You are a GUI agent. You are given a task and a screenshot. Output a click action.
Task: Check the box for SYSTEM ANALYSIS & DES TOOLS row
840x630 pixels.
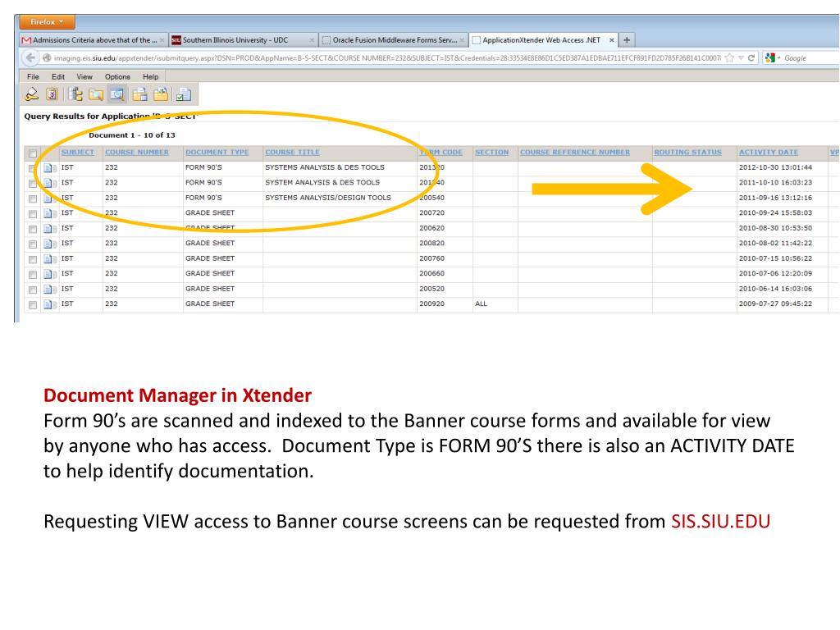33,183
